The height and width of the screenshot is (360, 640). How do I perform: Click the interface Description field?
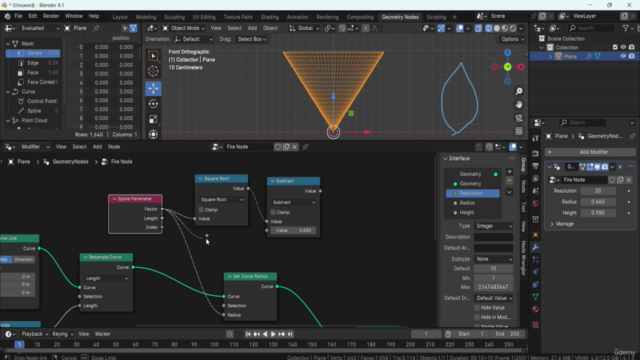point(493,237)
